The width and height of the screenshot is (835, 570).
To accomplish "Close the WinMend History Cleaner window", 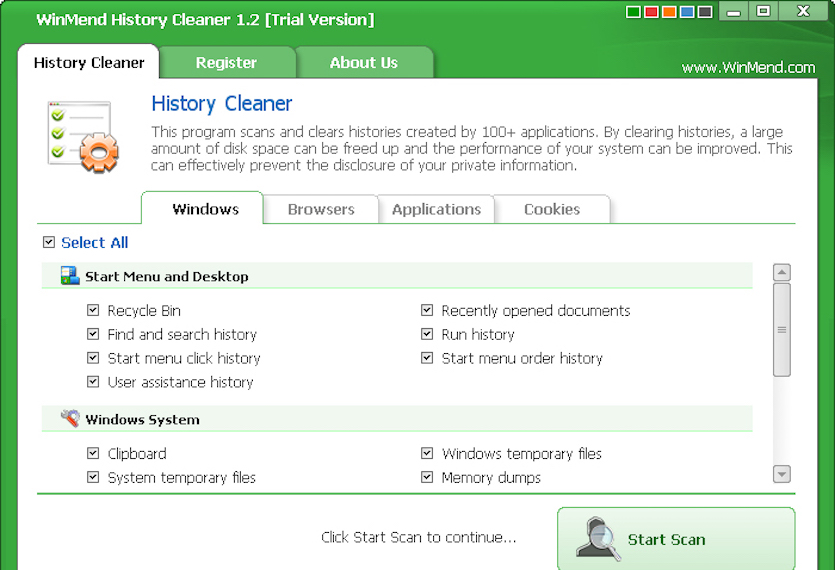I will [803, 12].
